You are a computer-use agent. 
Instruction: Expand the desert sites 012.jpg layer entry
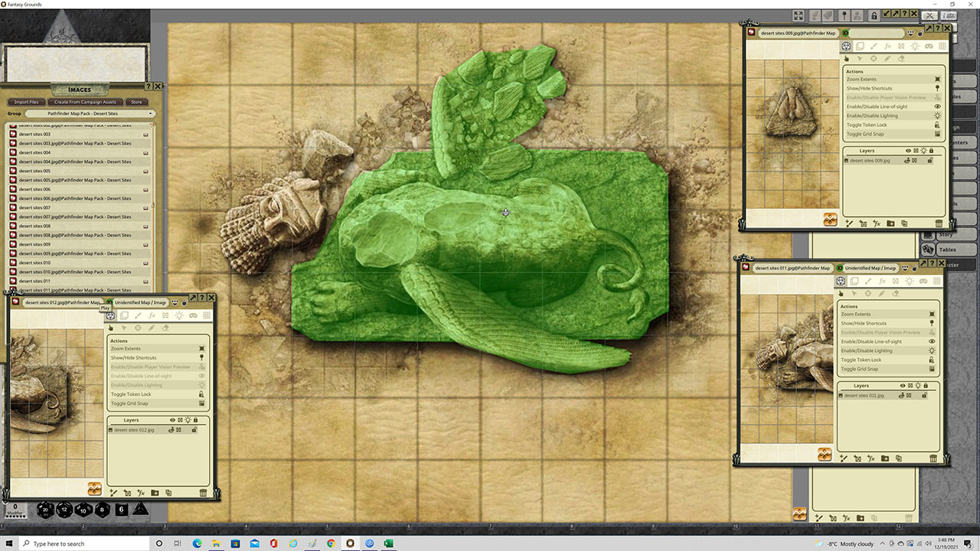[x=113, y=430]
